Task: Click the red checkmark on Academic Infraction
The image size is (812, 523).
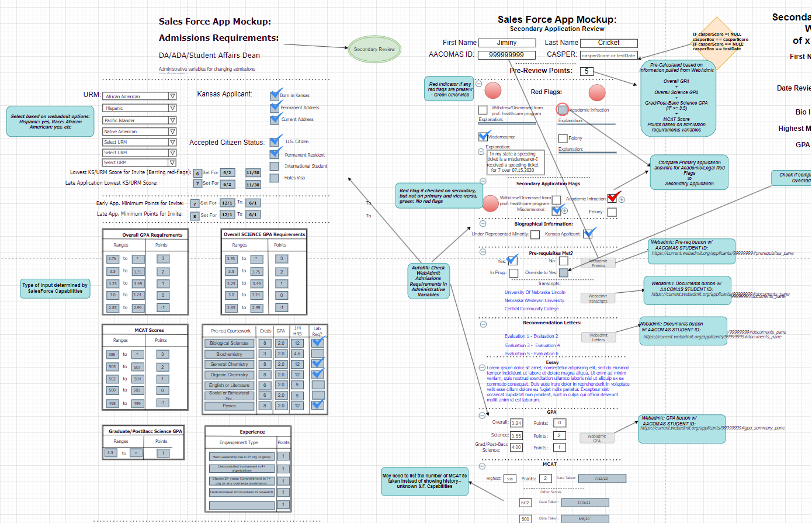Action: pos(613,198)
